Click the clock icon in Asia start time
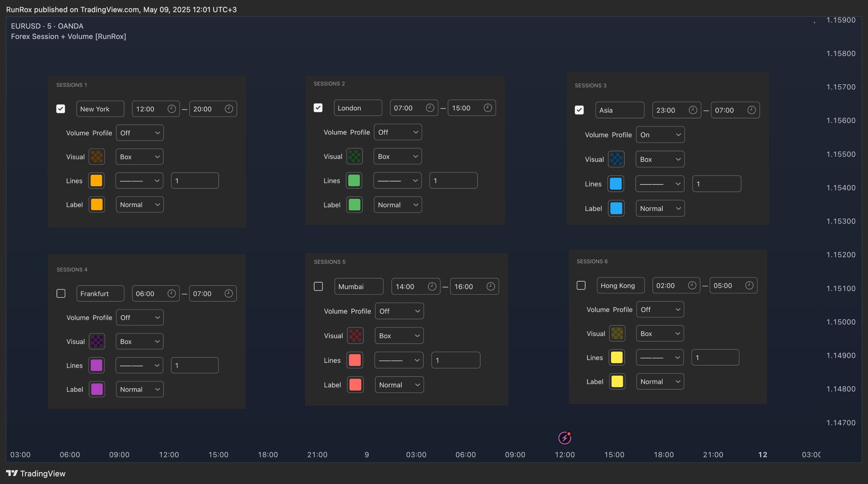Viewport: 868px width, 484px height. (693, 110)
